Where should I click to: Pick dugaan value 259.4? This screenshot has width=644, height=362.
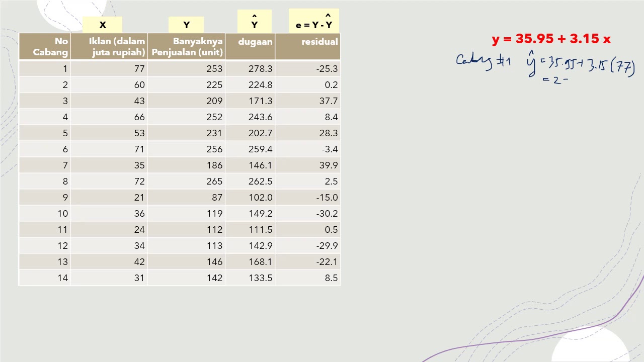click(260, 149)
